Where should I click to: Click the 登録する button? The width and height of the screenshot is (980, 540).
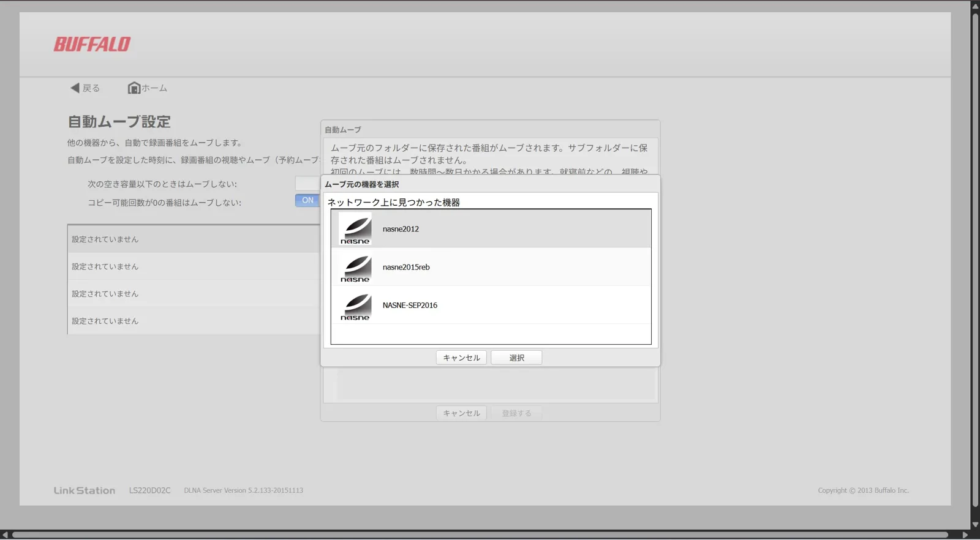coord(516,413)
